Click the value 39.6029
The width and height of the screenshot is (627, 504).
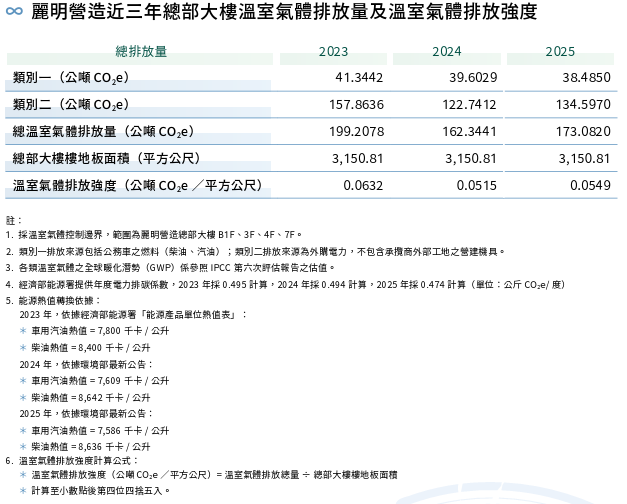(473, 77)
